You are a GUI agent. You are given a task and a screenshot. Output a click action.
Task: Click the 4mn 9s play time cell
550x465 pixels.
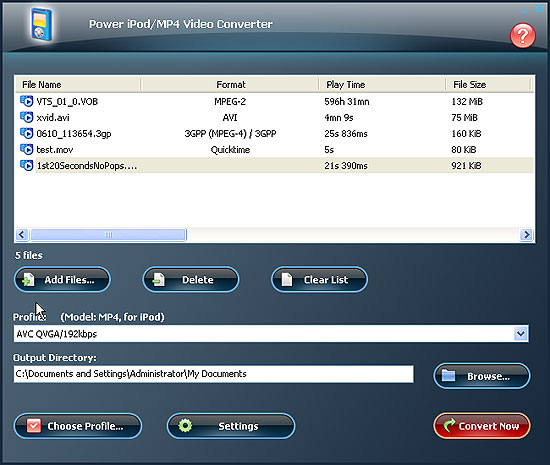click(x=338, y=117)
